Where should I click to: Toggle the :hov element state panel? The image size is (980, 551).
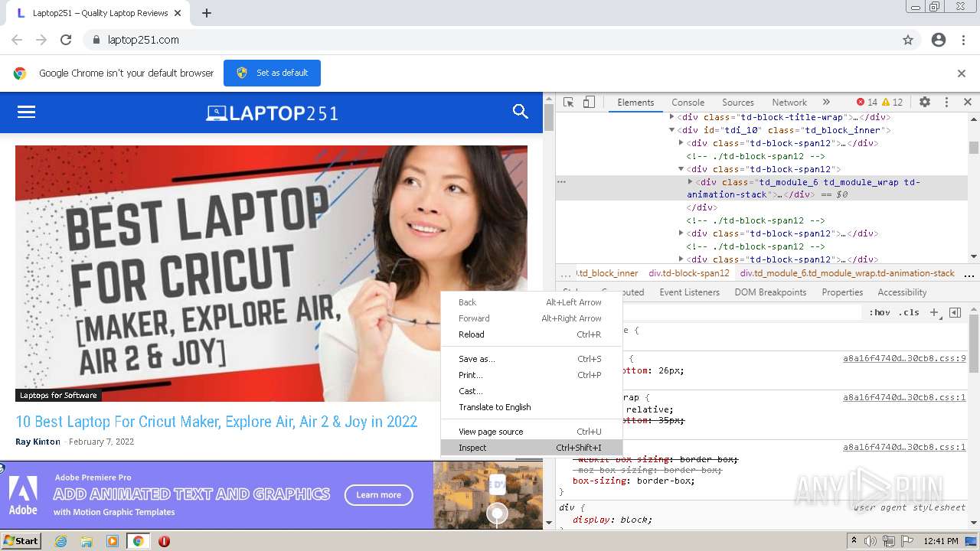(880, 312)
